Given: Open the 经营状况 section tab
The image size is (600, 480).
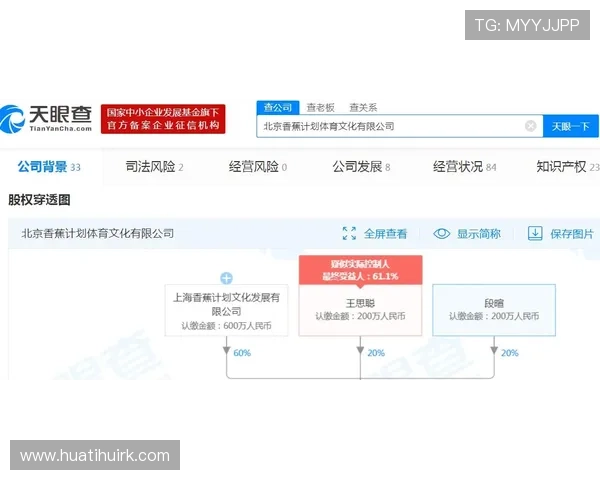Looking at the screenshot, I should point(465,167).
